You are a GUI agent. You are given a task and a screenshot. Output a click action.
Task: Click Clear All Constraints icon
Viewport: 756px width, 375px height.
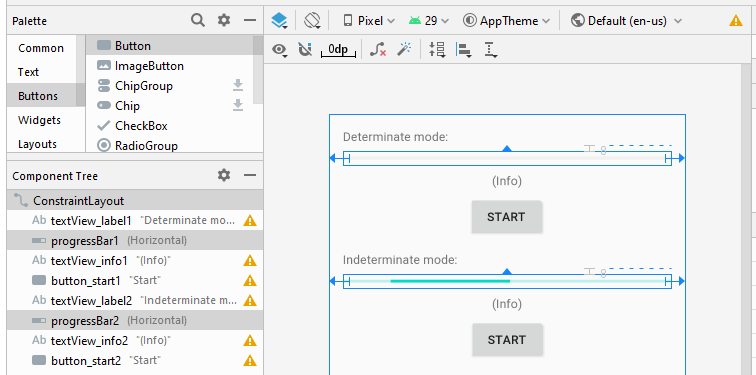coord(378,49)
